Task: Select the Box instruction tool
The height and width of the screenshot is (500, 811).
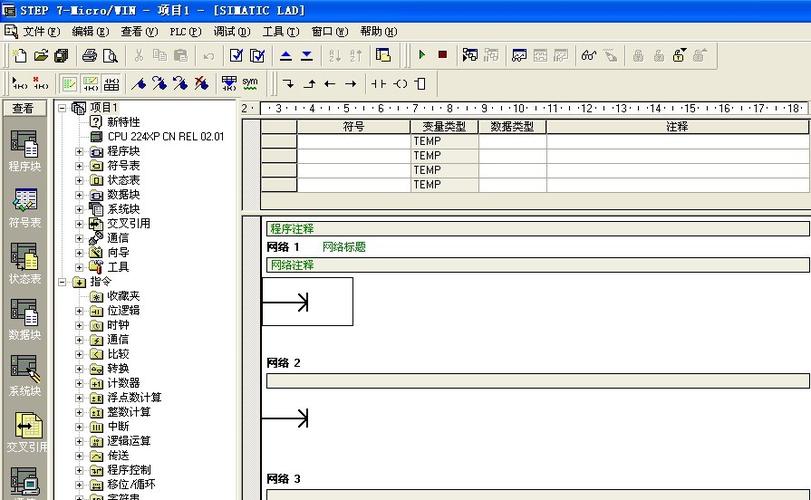Action: click(x=420, y=83)
